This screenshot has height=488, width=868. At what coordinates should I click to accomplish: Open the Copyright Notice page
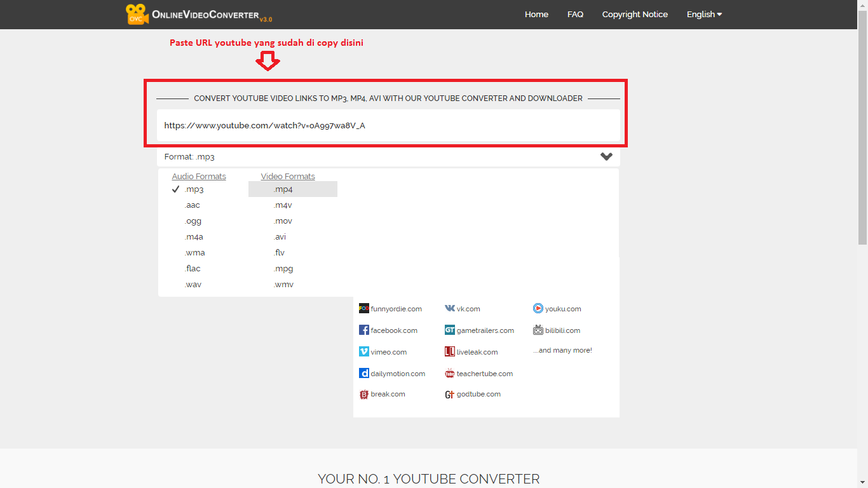pos(635,14)
